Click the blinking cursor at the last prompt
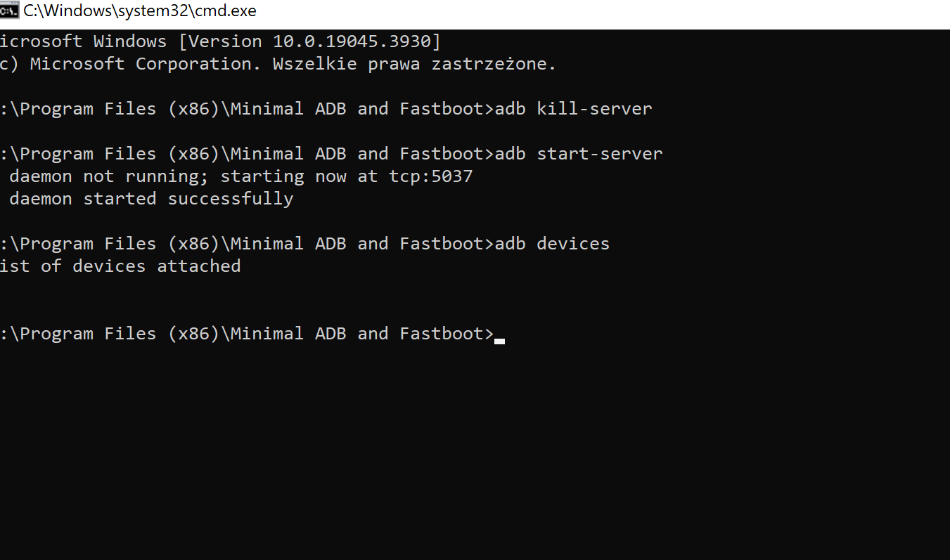950x560 pixels. 499,341
